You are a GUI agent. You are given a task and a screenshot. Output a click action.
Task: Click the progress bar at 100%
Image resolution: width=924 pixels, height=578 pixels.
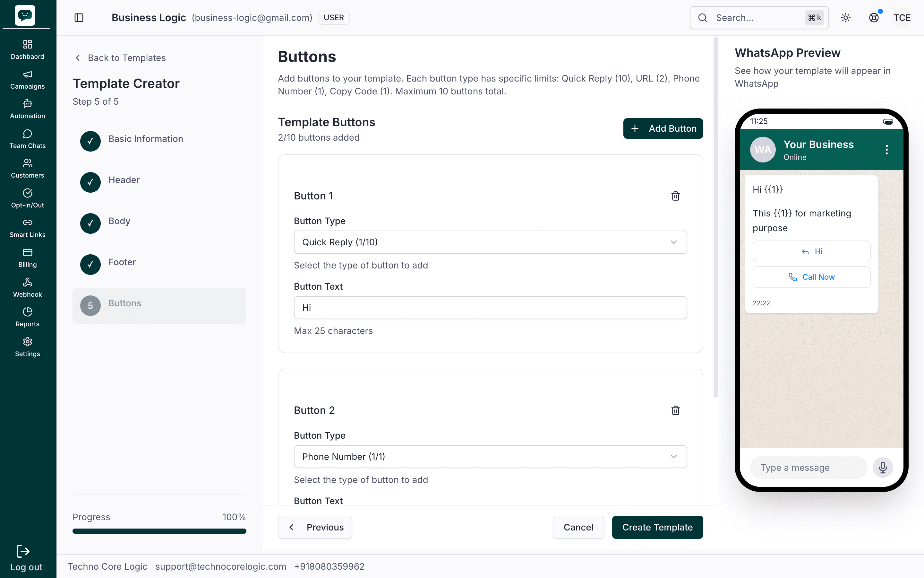coord(159,531)
